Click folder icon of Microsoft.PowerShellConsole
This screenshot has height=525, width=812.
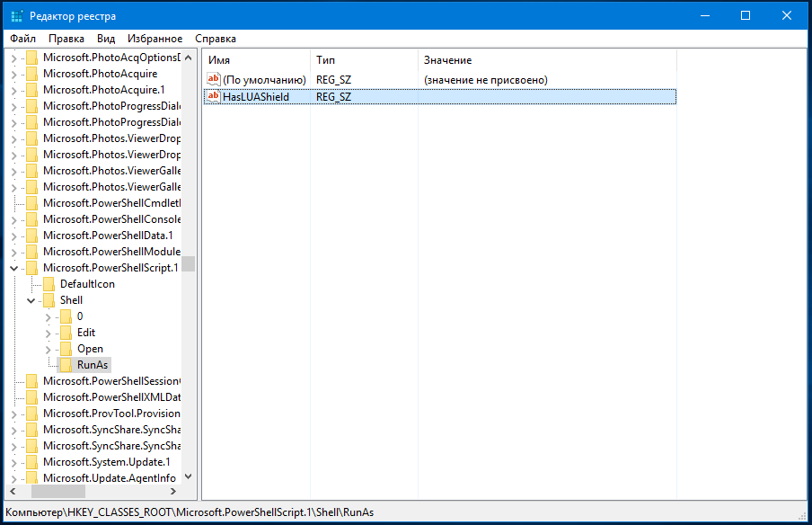(x=31, y=219)
